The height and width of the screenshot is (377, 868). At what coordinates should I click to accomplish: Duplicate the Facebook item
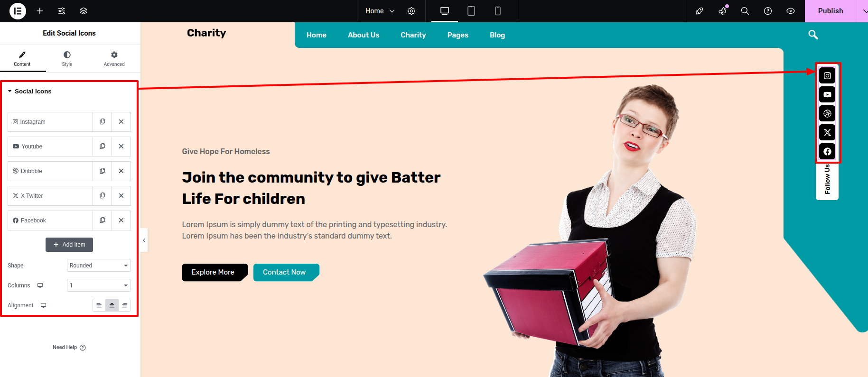point(103,221)
